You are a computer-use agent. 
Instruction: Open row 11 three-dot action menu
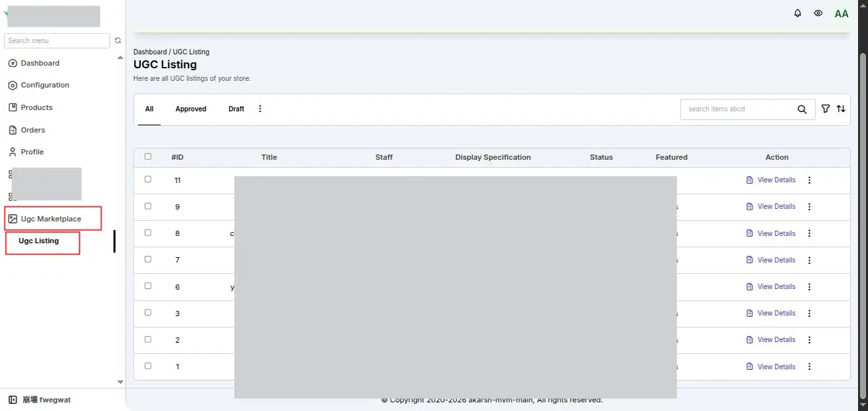pyautogui.click(x=809, y=180)
